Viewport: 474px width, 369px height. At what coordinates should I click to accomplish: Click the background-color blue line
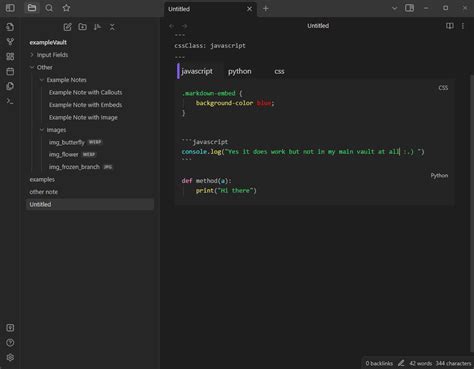[x=235, y=103]
